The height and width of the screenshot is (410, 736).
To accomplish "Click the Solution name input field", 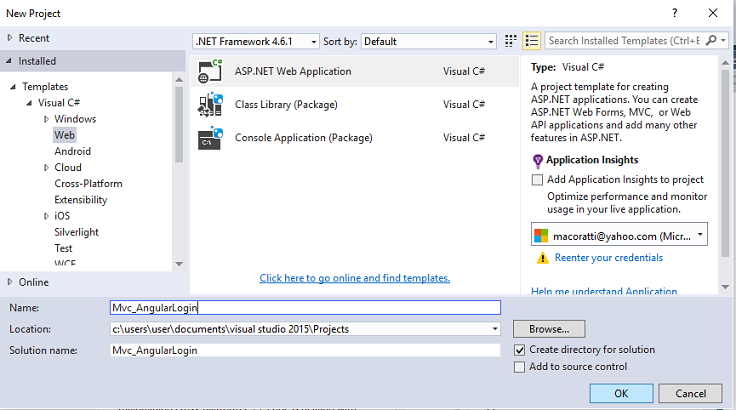I will point(305,350).
